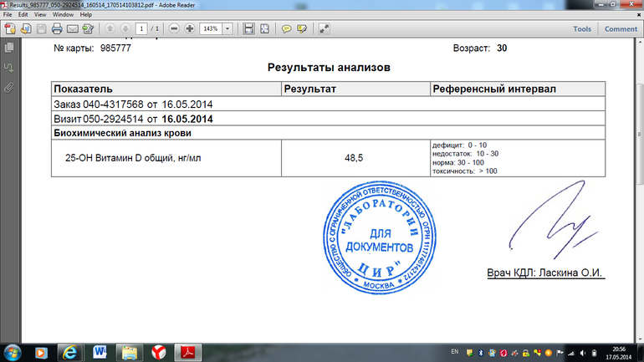This screenshot has height=362, width=644.
Task: Print the document using printer icon
Action: (57, 28)
